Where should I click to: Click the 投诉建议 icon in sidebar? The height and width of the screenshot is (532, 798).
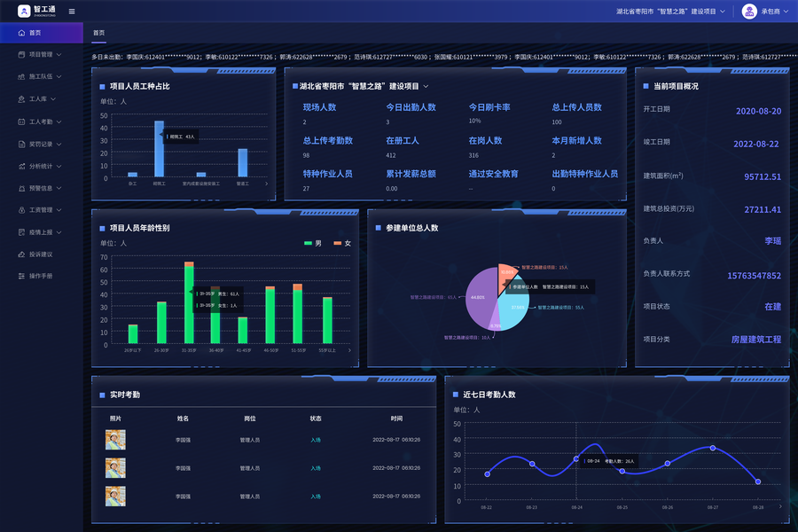click(21, 254)
